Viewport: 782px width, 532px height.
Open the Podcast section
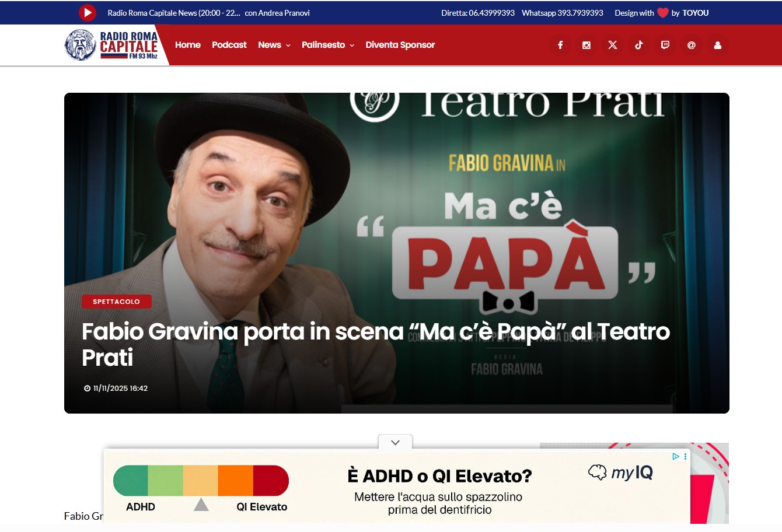pyautogui.click(x=229, y=45)
